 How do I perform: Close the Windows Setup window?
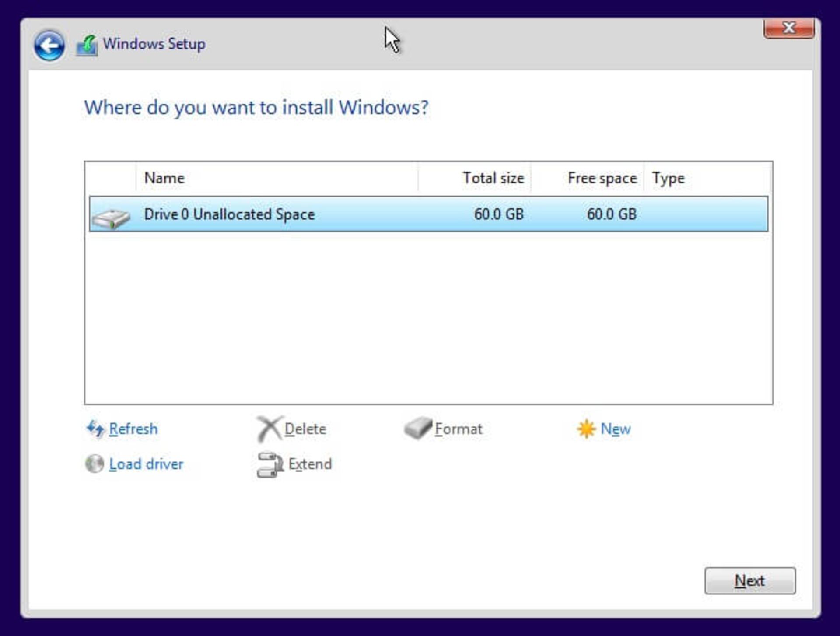[x=788, y=28]
